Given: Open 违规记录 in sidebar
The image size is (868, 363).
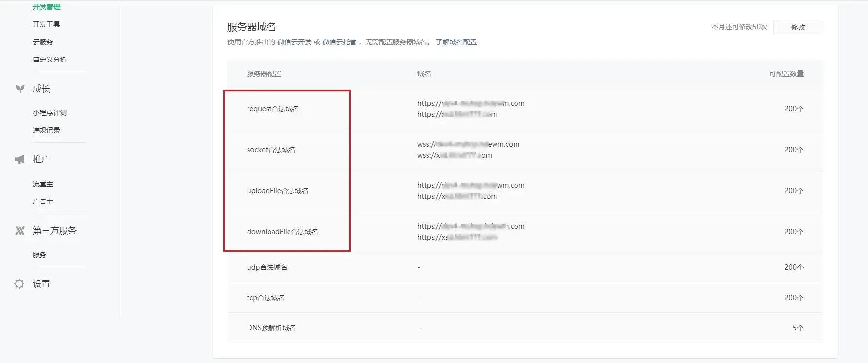Looking at the screenshot, I should 46,130.
